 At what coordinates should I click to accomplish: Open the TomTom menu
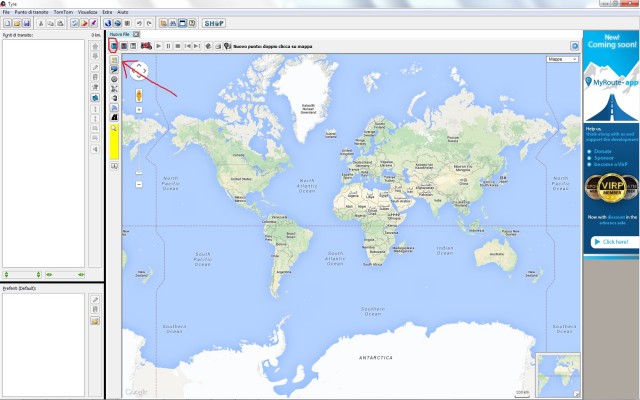coord(64,11)
